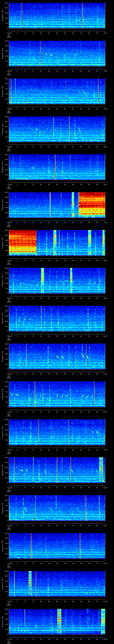Click the 1:11:00 start time label

pos(9,412)
